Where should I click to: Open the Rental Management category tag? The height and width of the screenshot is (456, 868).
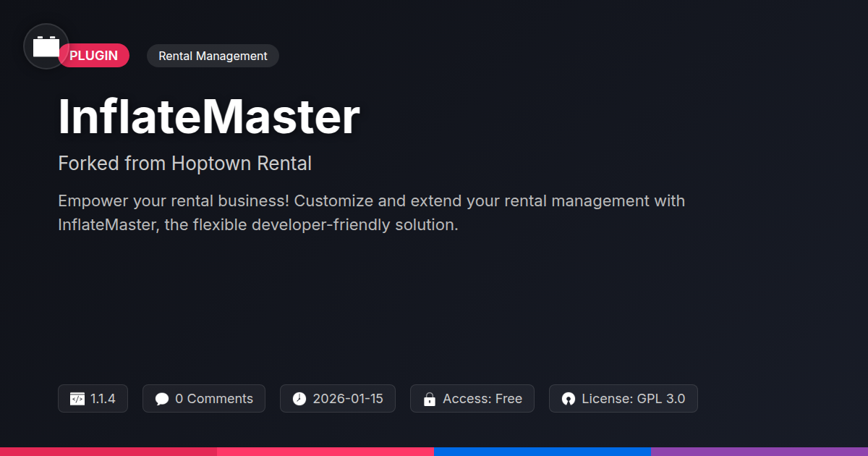[213, 56]
